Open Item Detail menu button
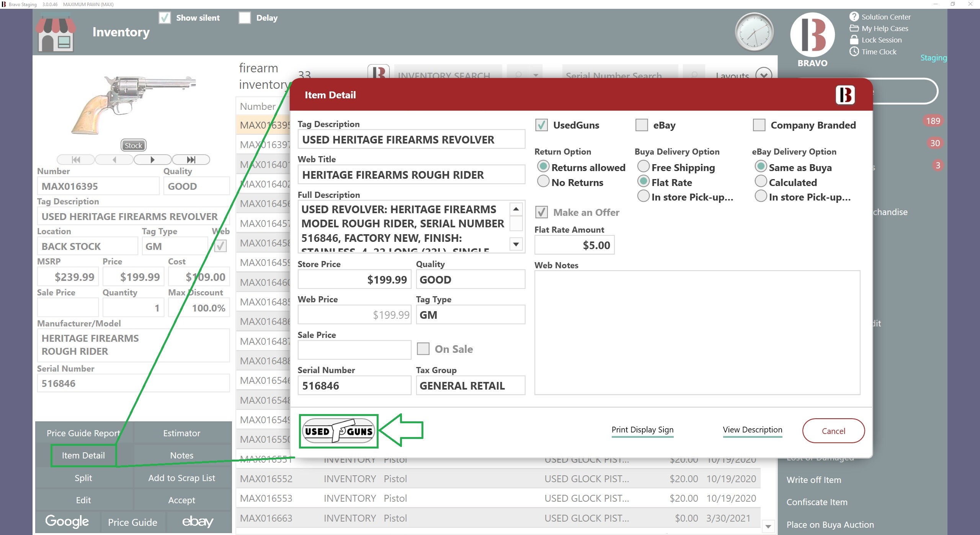 83,455
